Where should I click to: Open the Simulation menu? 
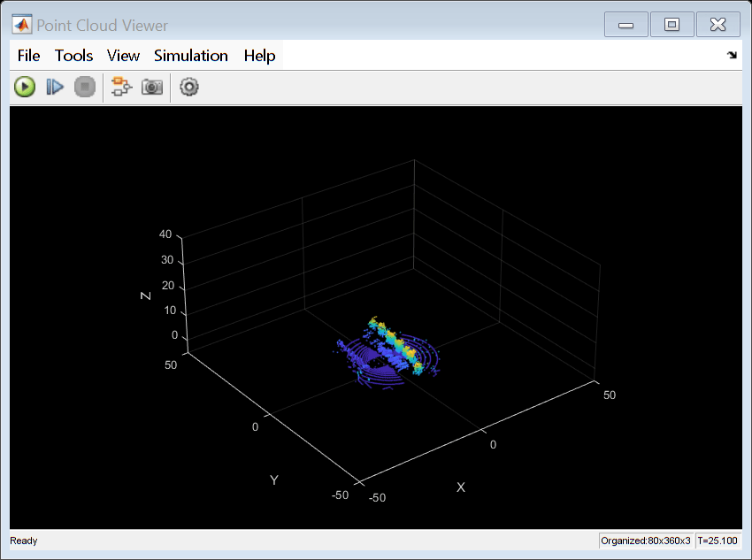[191, 55]
